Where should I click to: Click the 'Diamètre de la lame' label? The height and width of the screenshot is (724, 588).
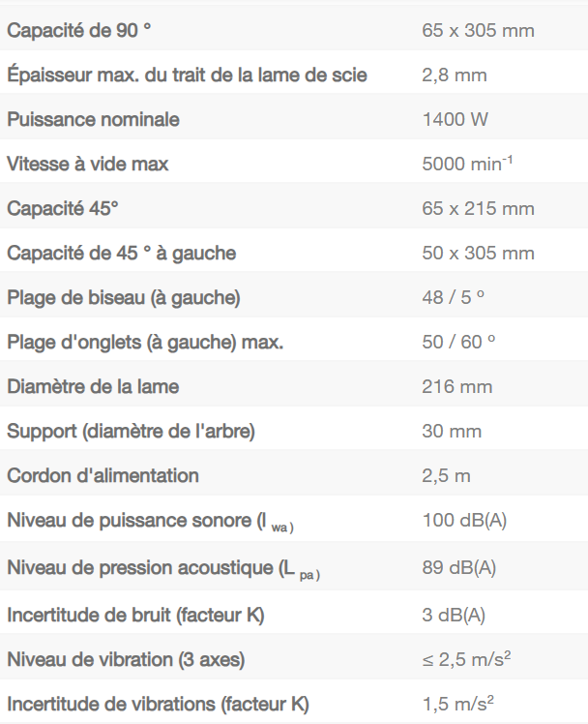pyautogui.click(x=93, y=386)
